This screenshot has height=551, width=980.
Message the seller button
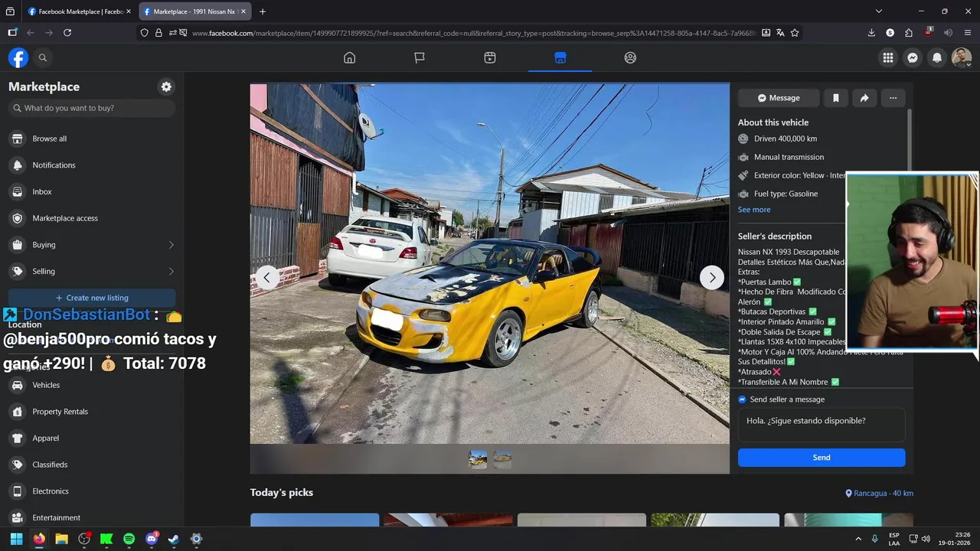[779, 98]
